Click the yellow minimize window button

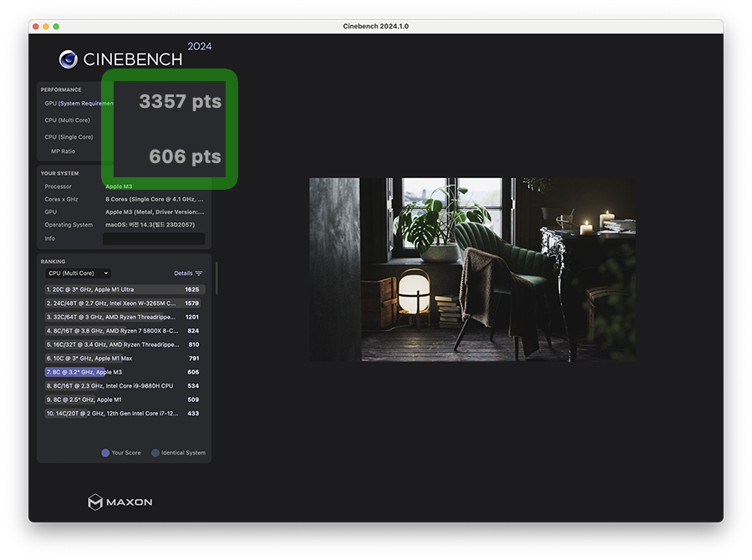click(46, 27)
